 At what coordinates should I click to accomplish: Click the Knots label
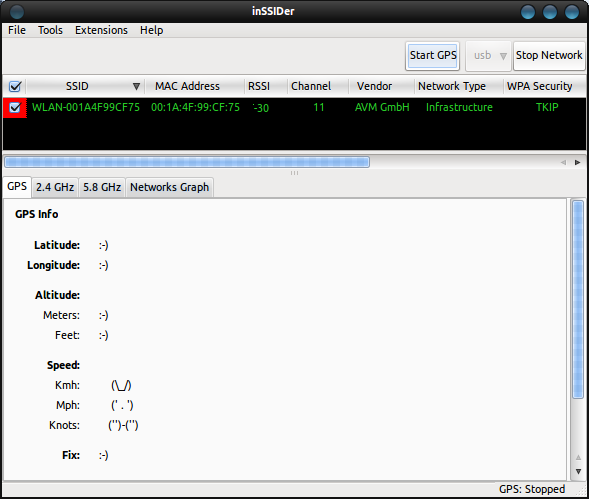[x=65, y=425]
